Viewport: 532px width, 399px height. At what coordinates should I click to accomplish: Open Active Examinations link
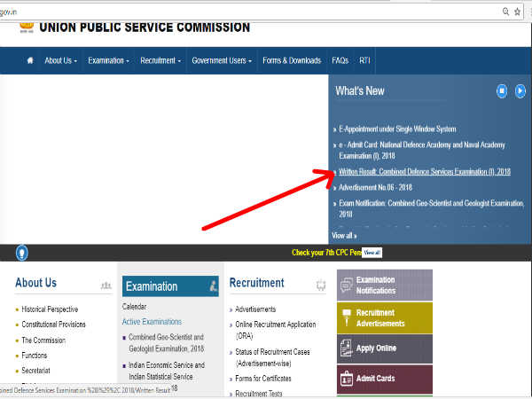(152, 322)
